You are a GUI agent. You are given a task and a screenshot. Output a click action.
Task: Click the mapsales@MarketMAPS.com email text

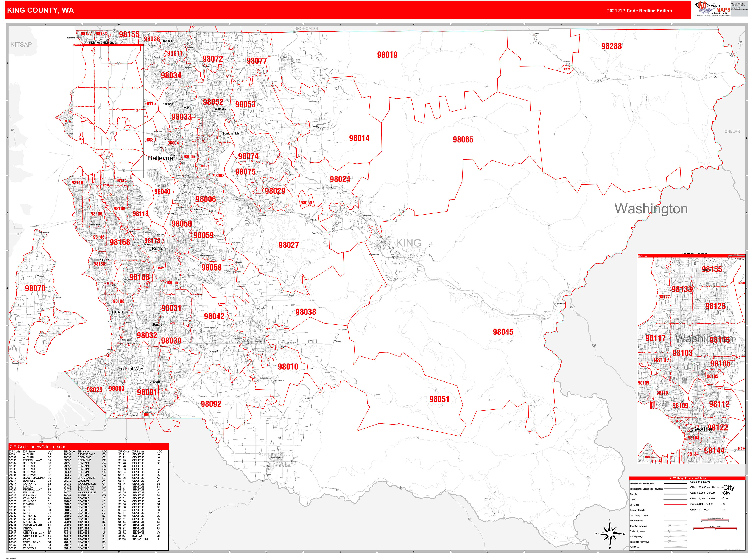coord(737,9)
